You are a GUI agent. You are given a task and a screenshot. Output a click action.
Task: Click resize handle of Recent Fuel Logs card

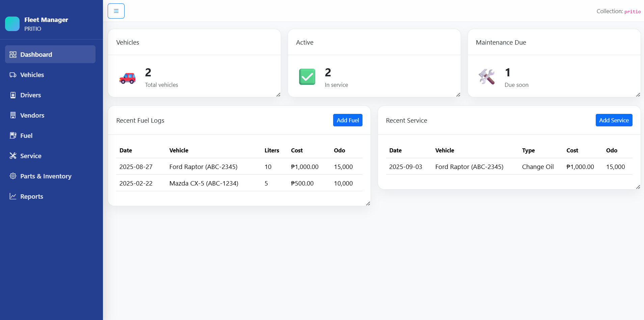pos(368,203)
